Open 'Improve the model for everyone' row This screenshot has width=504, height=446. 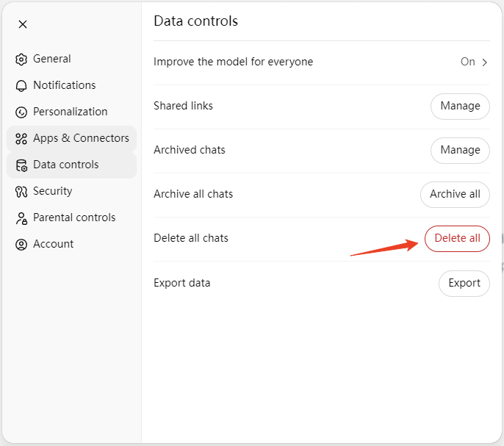click(x=233, y=62)
